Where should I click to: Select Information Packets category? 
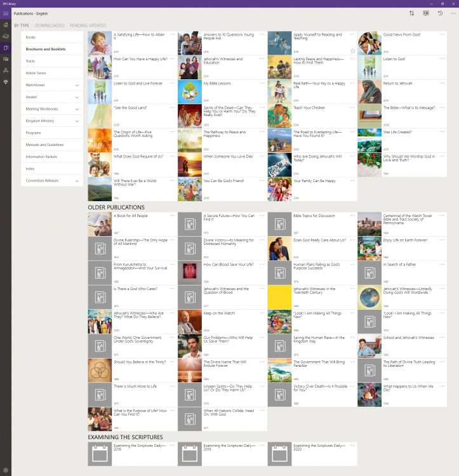pyautogui.click(x=52, y=157)
